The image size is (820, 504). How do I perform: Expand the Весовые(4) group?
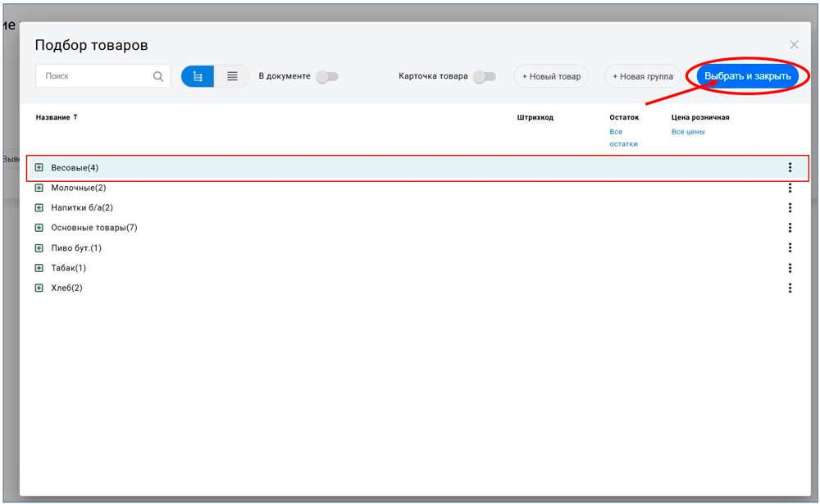pyautogui.click(x=39, y=168)
